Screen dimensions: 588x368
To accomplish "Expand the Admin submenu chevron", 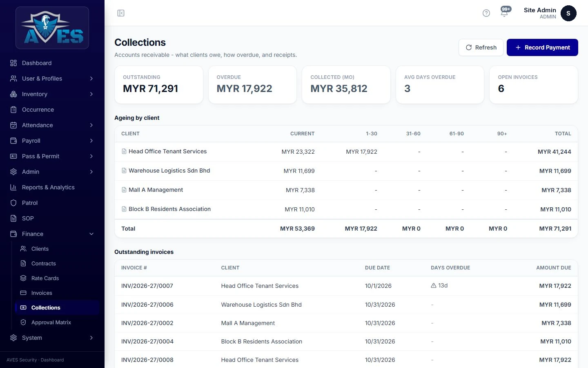I will click(x=91, y=172).
